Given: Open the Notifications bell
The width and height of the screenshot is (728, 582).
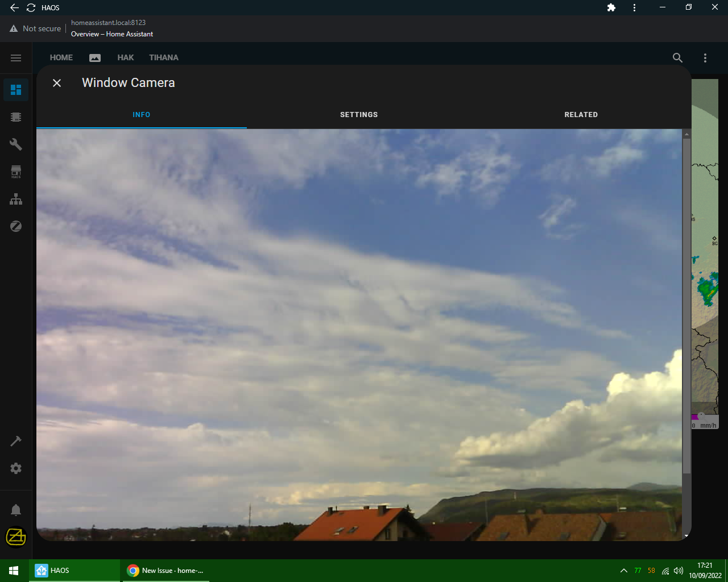Looking at the screenshot, I should coord(16,510).
